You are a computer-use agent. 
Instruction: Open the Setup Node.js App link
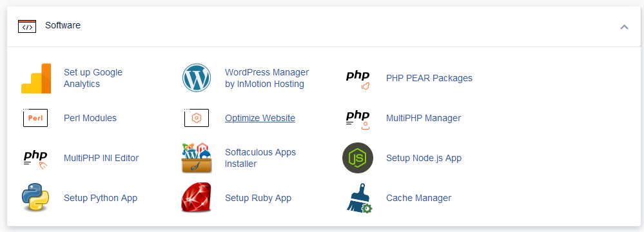tap(424, 158)
